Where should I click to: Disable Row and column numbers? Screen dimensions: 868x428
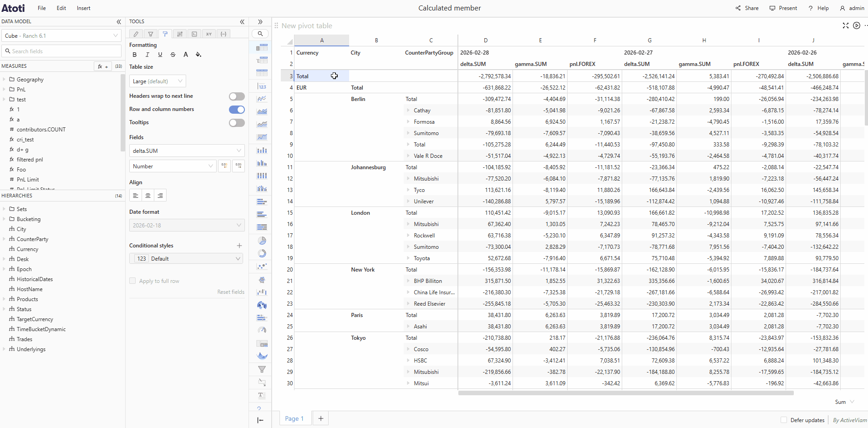point(237,109)
